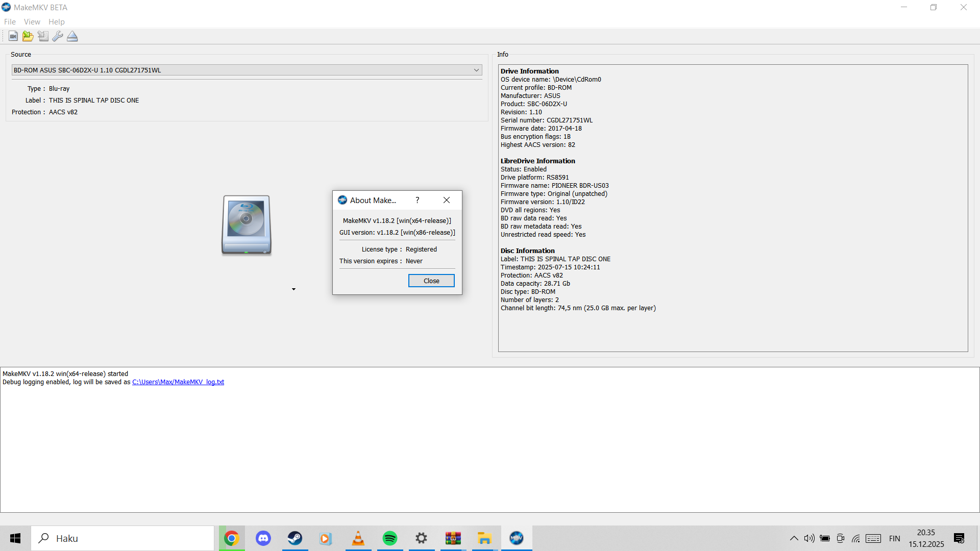
Task: Click the Open files toolbar icon
Action: [x=28, y=36]
